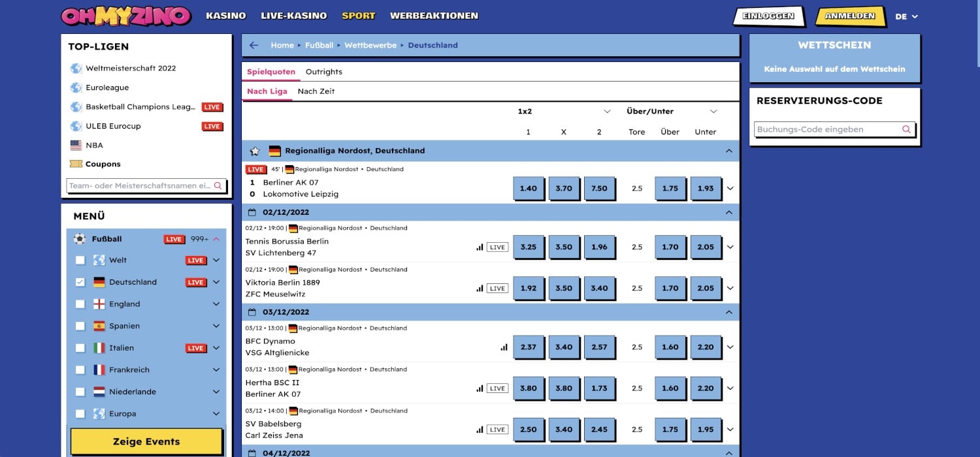Open the Live-Kasino menu
980x457 pixels.
pos(293,16)
